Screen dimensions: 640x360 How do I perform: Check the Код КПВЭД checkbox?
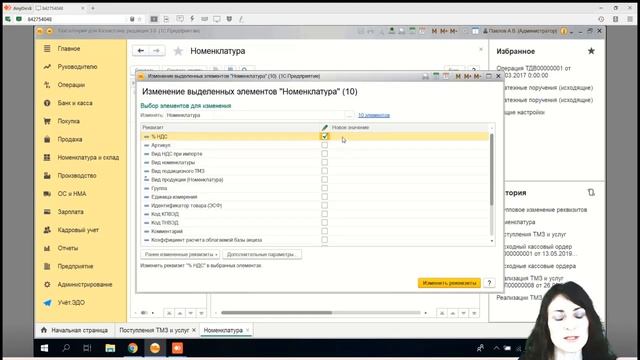tap(324, 214)
